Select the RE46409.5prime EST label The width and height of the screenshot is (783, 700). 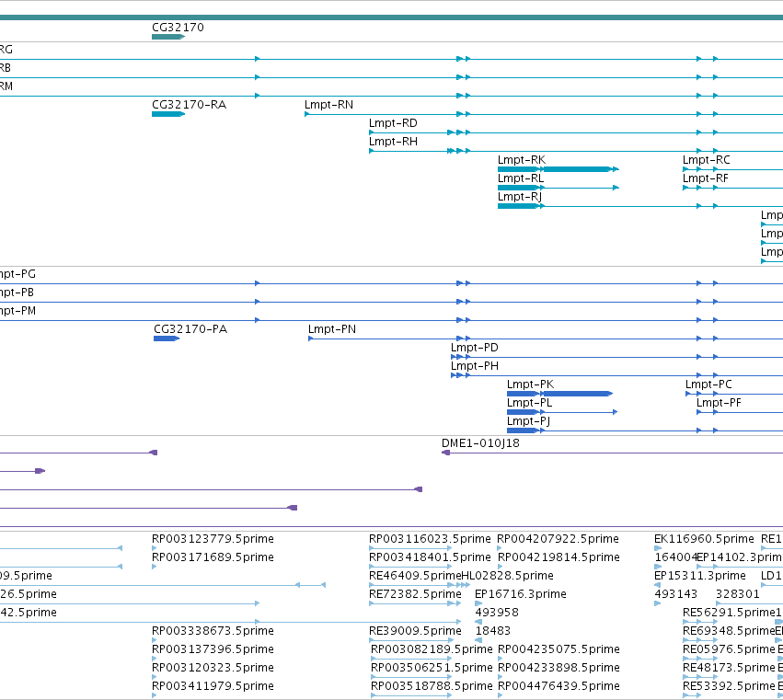[x=415, y=576]
